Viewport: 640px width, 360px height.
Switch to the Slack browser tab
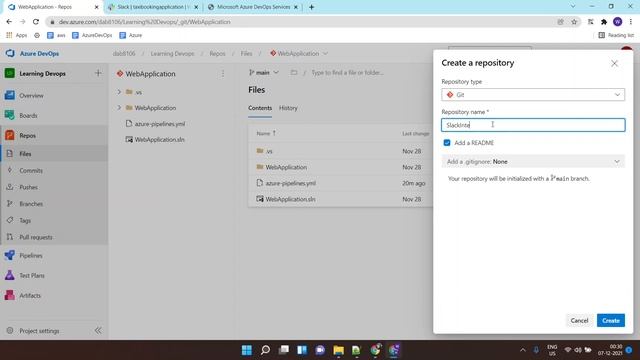tap(154, 7)
